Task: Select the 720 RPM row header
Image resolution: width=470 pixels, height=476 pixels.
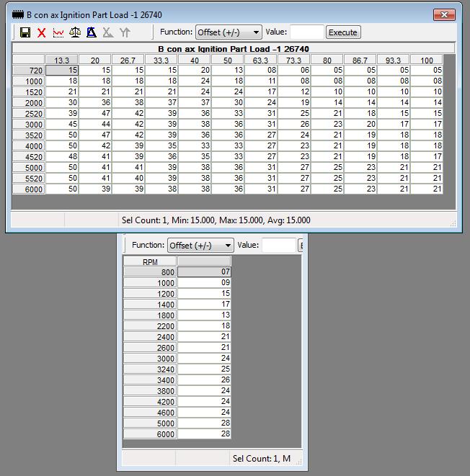Action: click(x=29, y=71)
